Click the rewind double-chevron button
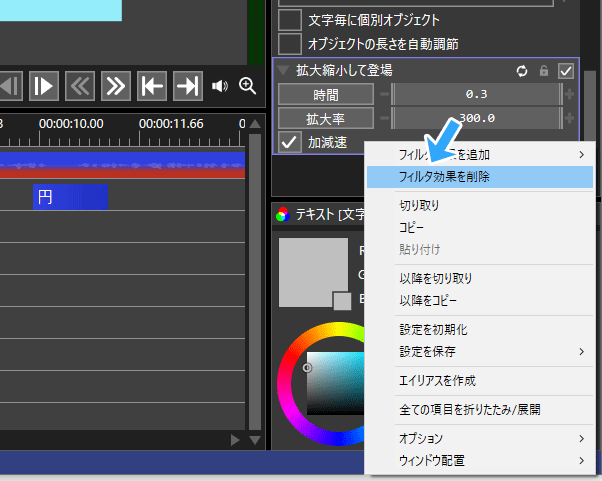This screenshot has width=602, height=481. (80, 86)
